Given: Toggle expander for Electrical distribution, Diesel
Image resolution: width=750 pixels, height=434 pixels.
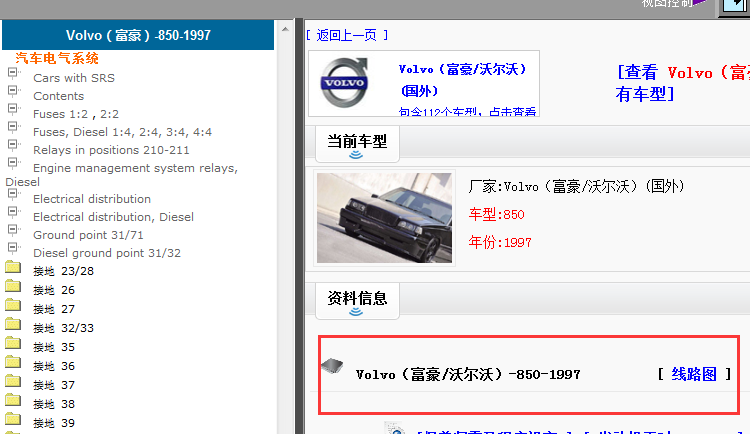Looking at the screenshot, I should (x=12, y=212).
